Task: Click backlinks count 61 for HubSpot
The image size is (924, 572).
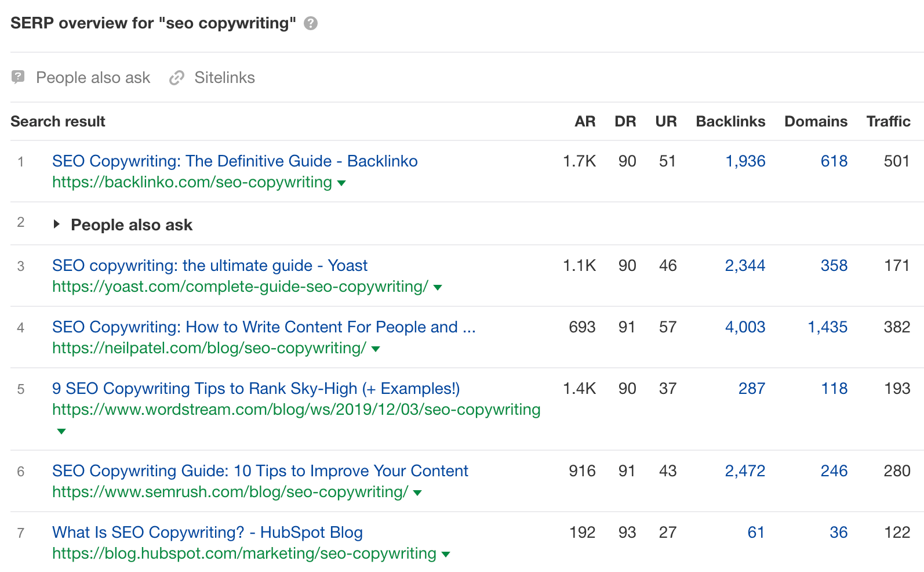Action: point(756,532)
